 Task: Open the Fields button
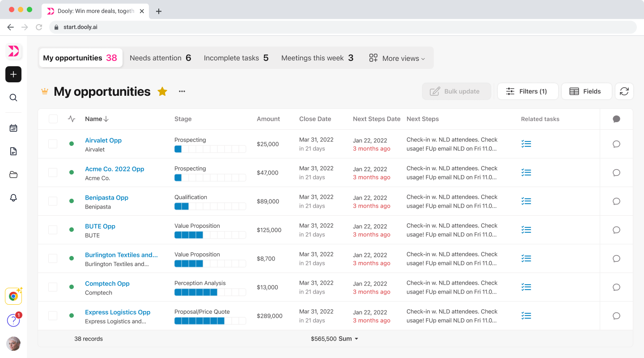pos(586,91)
